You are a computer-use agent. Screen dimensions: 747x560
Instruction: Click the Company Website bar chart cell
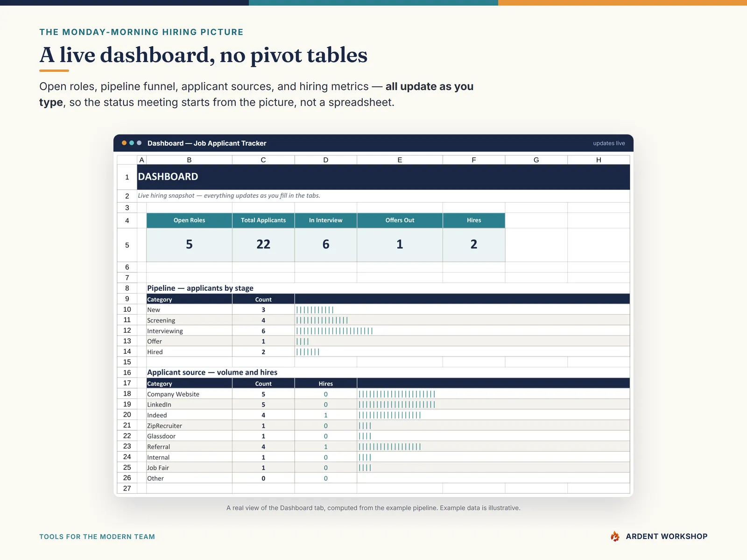493,394
